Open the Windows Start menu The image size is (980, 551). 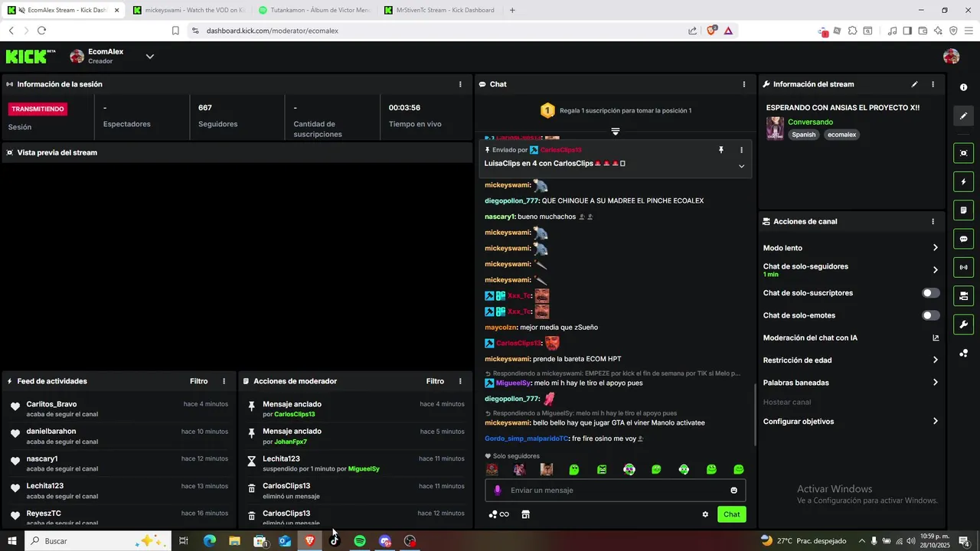(x=12, y=541)
